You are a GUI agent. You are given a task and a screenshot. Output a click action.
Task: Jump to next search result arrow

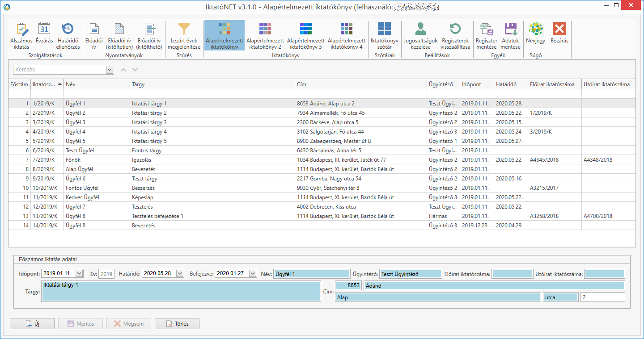point(135,70)
